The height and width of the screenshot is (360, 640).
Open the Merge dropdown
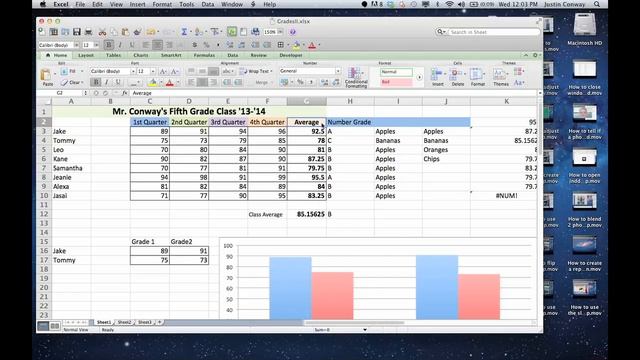click(x=264, y=82)
